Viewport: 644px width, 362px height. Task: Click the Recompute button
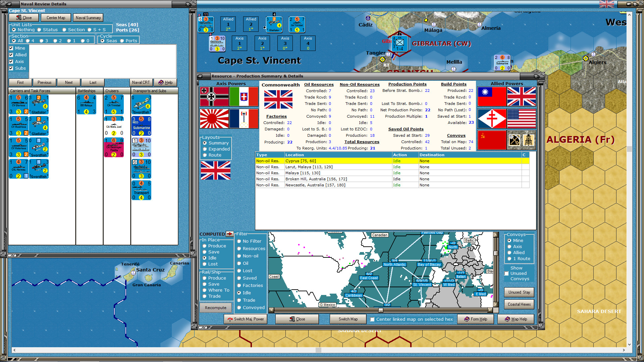pyautogui.click(x=216, y=308)
